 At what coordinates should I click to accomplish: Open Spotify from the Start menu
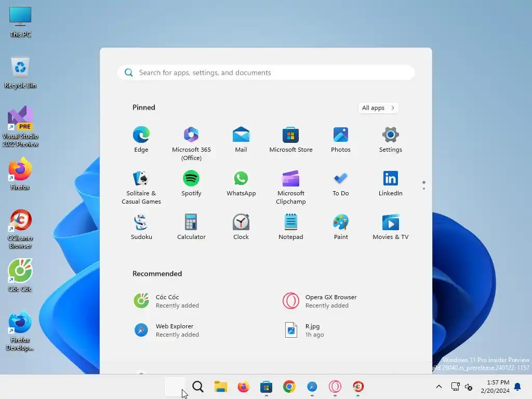coord(191,183)
